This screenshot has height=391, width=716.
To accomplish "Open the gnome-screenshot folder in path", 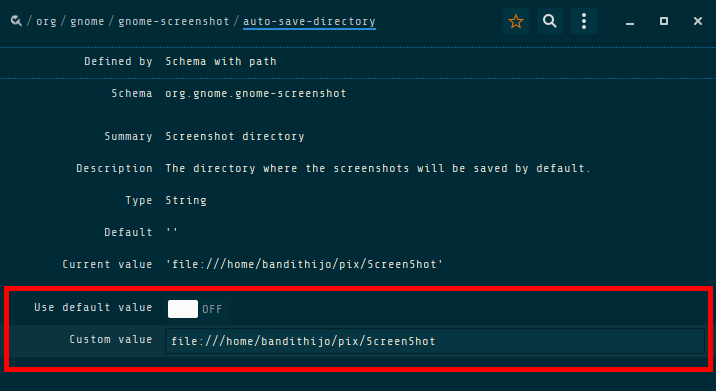I will coord(174,21).
